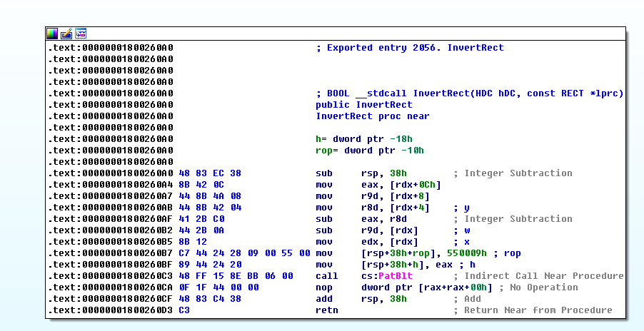Select the PatBlt function reference
Viewport: 644px width, 331px height.
coord(396,276)
